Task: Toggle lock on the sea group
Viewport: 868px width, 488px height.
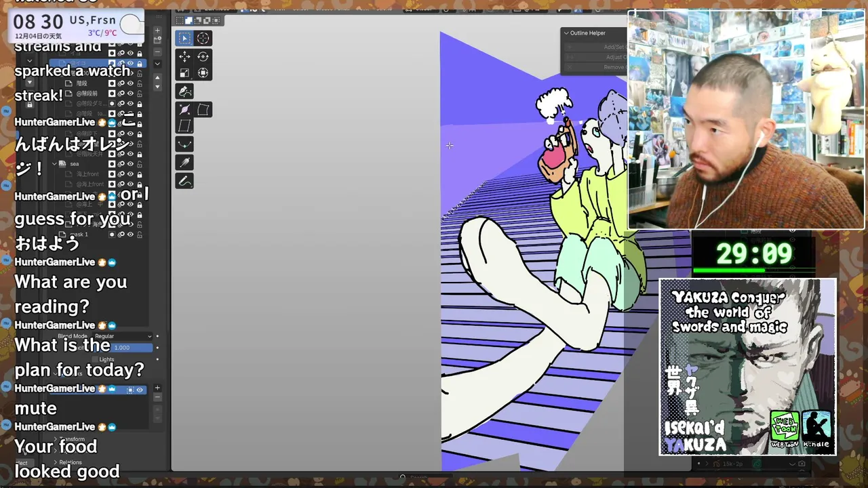Action: (139, 164)
